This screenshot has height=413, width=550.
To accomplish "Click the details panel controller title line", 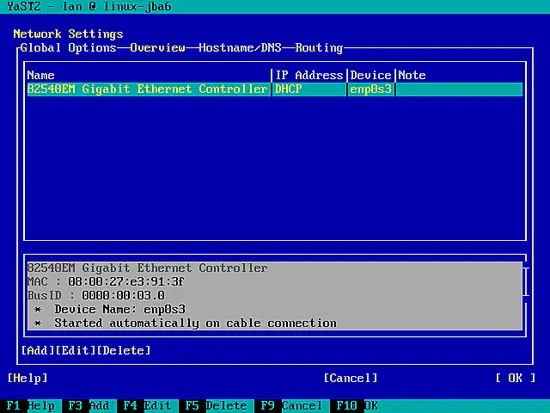I will click(x=147, y=268).
